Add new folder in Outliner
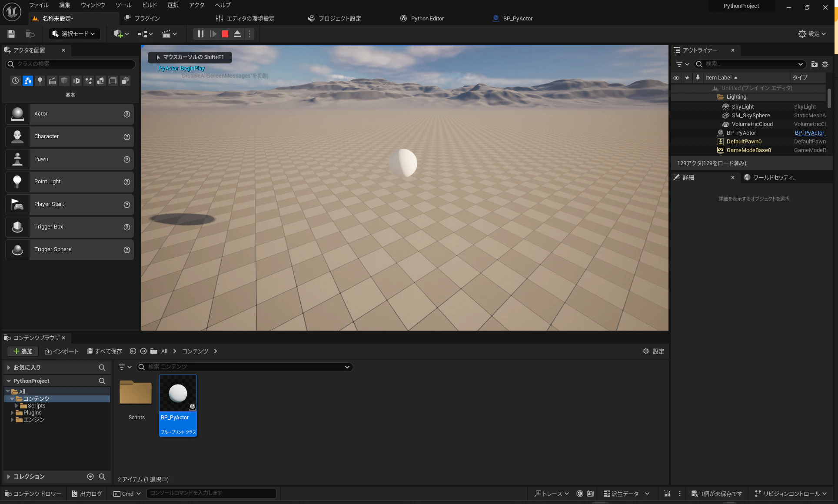Image resolution: width=838 pixels, height=504 pixels. [x=814, y=64]
